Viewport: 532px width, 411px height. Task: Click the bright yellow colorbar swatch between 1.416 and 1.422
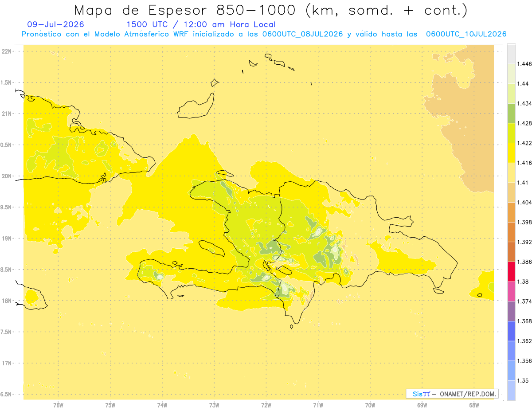coord(511,153)
